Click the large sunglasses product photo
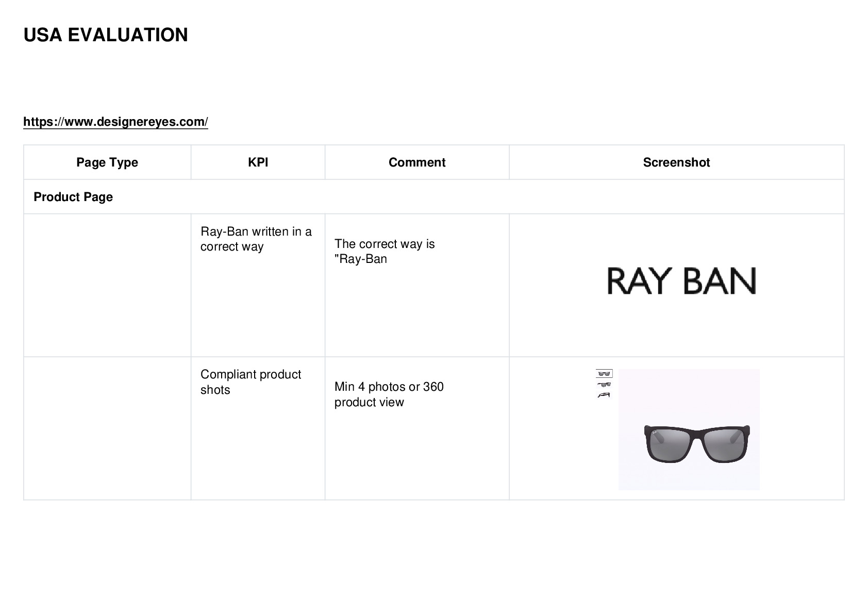868x614 pixels. coord(689,429)
